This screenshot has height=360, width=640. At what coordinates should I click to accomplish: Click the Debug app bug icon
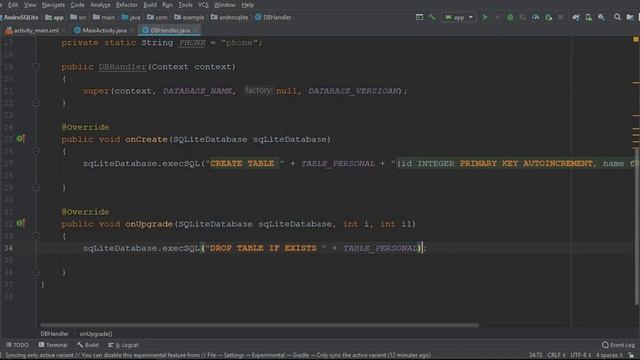[510, 17]
